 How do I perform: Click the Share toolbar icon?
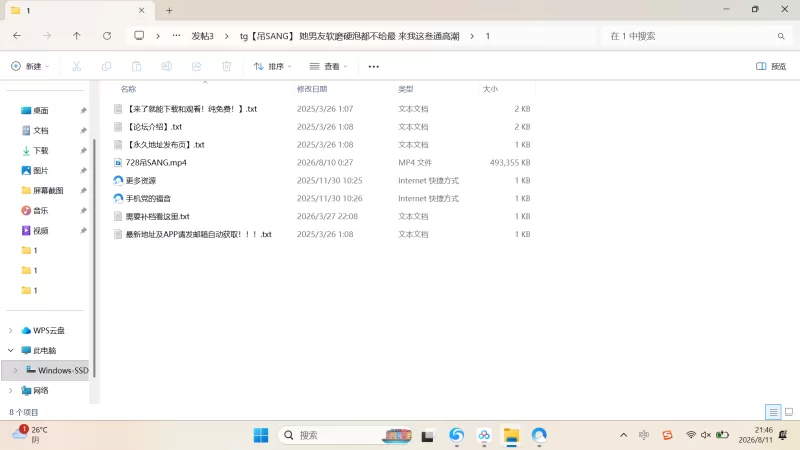coord(196,66)
